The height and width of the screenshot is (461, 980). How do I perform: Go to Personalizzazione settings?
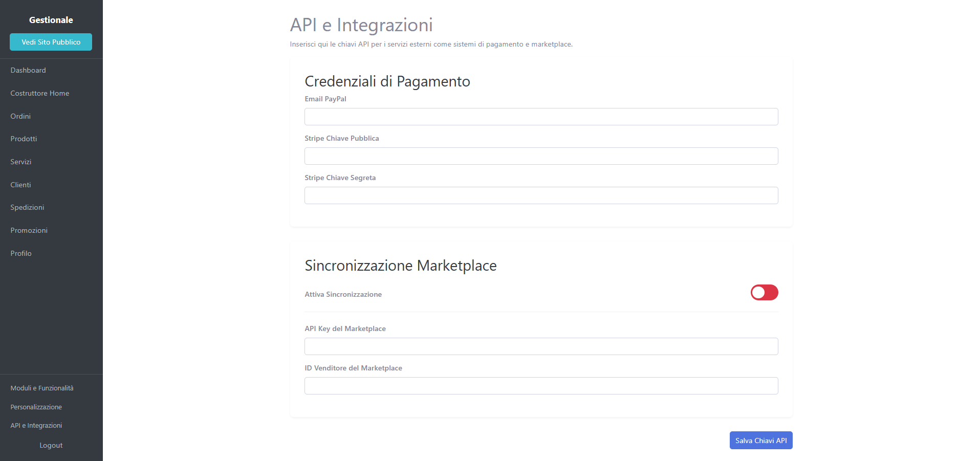pos(36,407)
